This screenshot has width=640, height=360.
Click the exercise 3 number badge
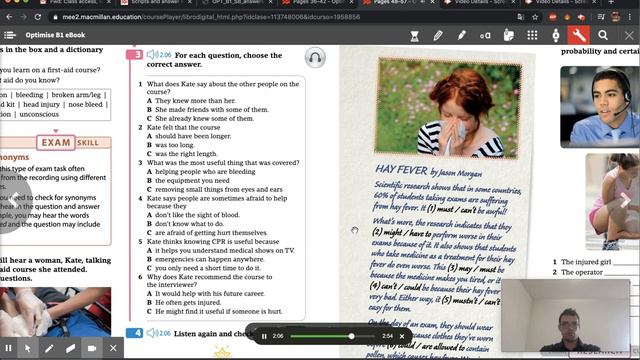[x=134, y=54]
